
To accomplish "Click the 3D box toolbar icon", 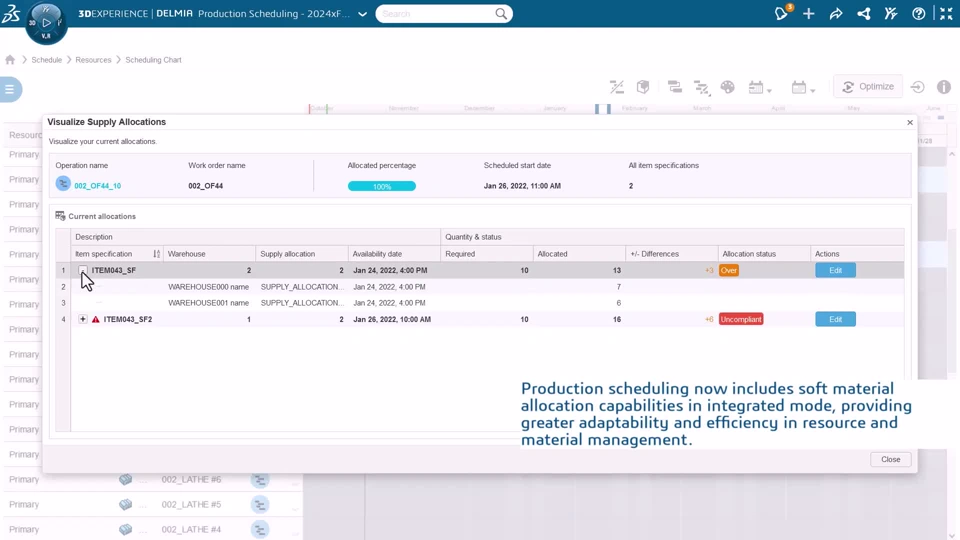I will (643, 87).
